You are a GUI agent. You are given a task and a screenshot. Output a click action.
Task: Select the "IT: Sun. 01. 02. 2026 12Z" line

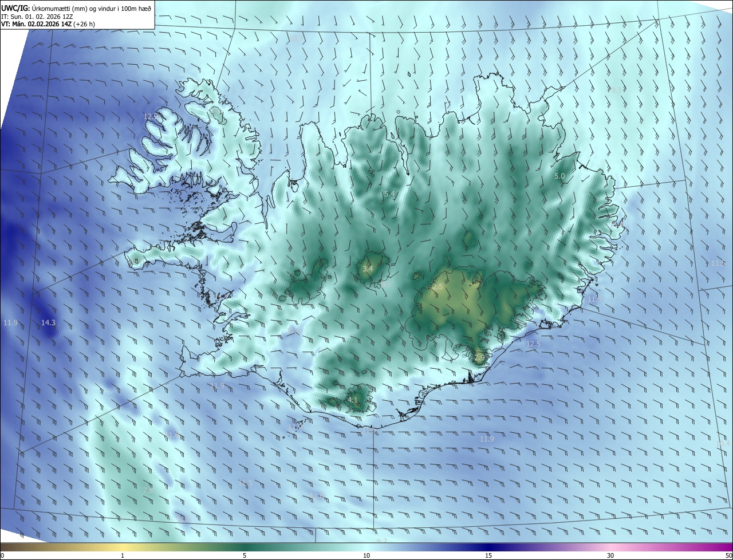[37, 17]
